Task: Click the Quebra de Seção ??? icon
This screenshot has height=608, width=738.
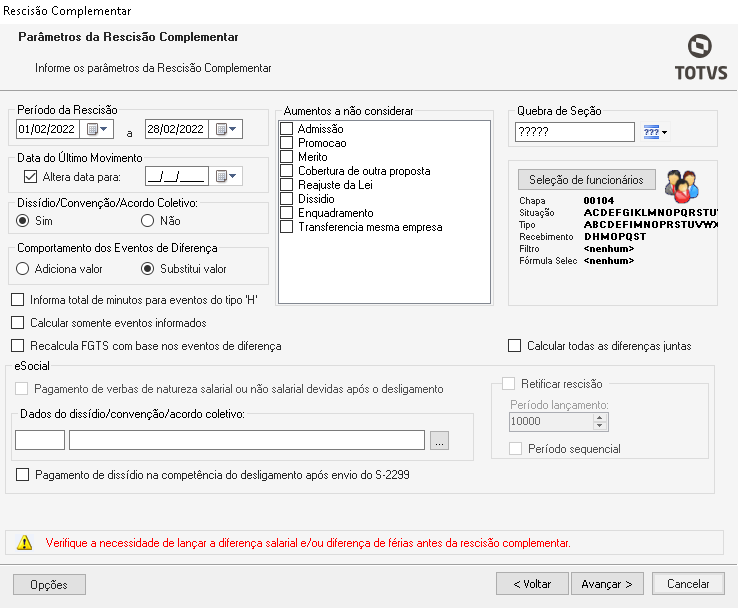Action: coord(651,132)
